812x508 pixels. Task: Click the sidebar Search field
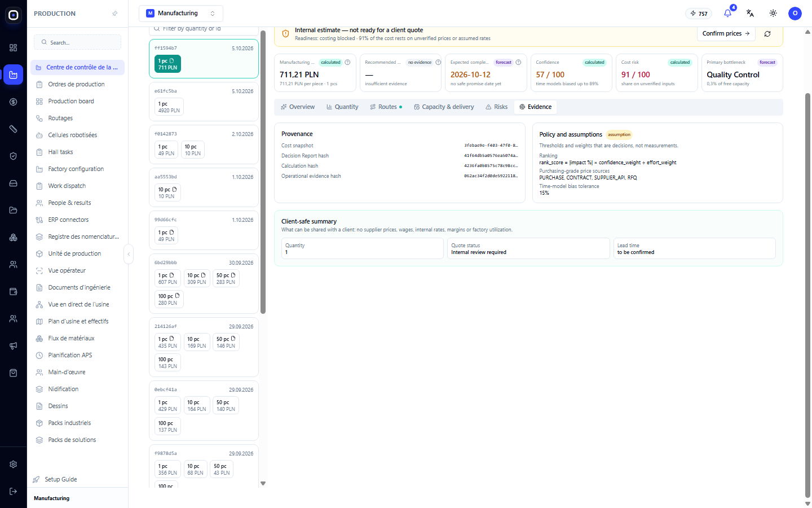(x=78, y=42)
